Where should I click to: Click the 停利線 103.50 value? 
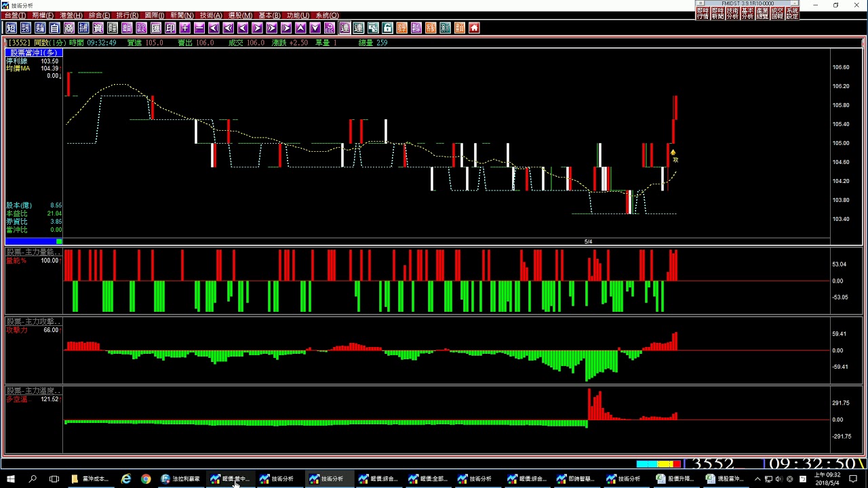click(50, 61)
